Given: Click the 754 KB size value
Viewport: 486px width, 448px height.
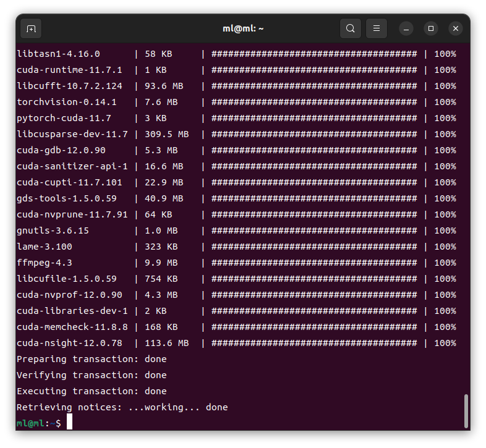Looking at the screenshot, I should (x=161, y=279).
